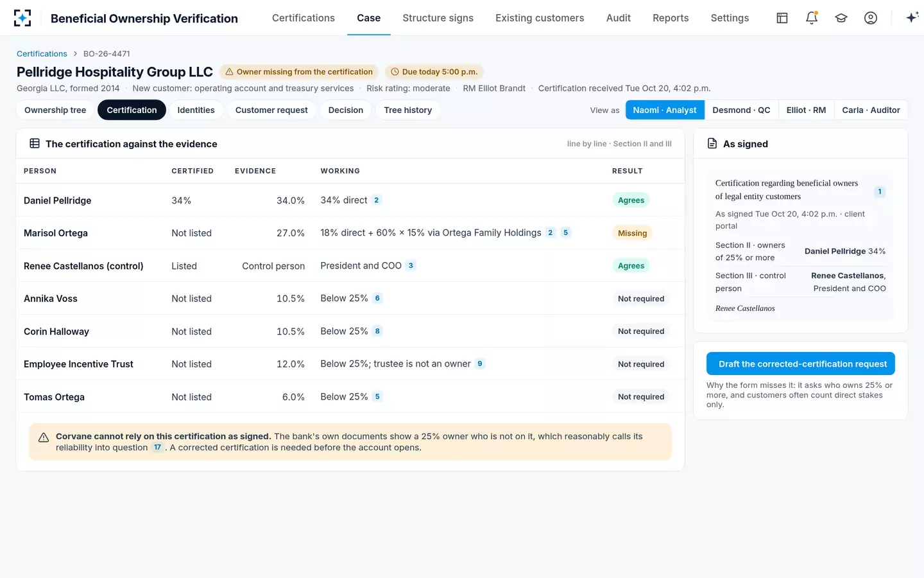Viewport: 924px width, 578px height.
Task: Switch to the Decision tab
Action: coord(346,110)
